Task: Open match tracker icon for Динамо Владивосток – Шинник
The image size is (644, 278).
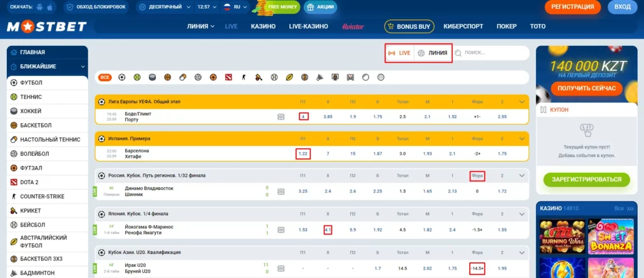Action: coord(281,191)
